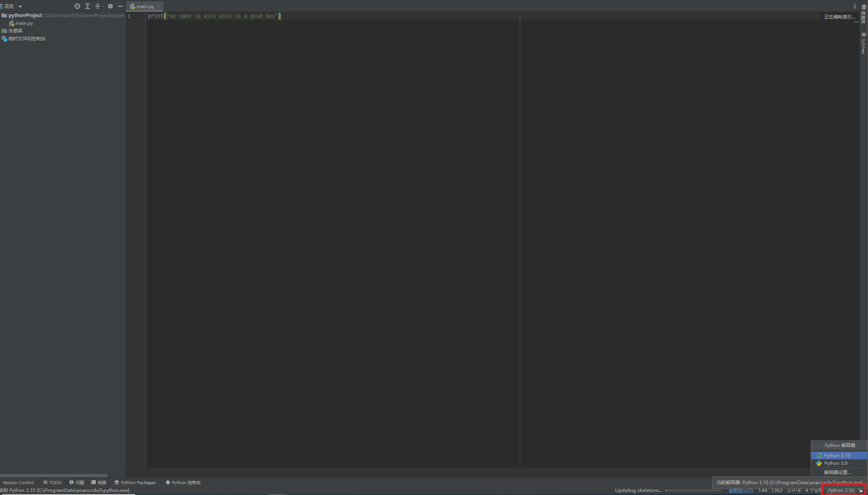
Task: Expand all project tree nodes icon
Action: click(88, 6)
